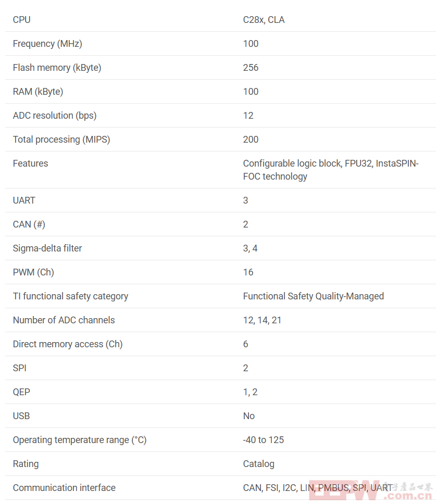436x504 pixels.
Task: Select the Frequency (MHz) label
Action: coord(47,44)
